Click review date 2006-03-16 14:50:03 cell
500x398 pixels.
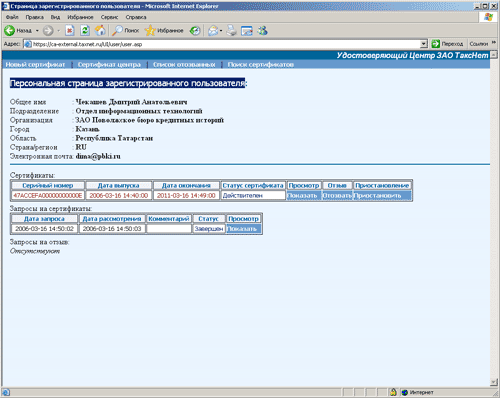point(112,229)
